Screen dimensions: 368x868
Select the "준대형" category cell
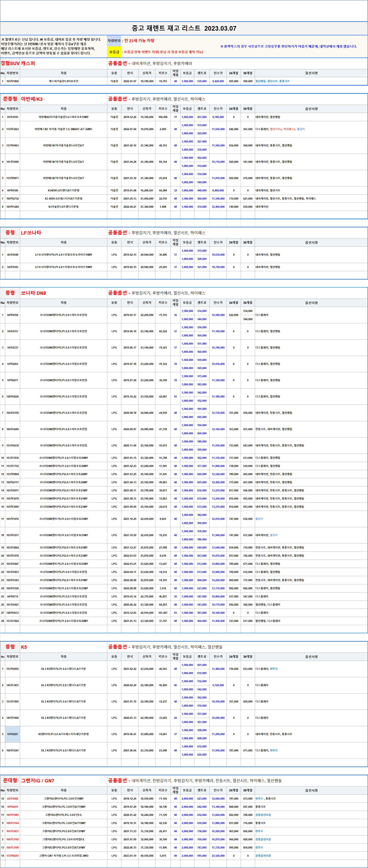10,781
